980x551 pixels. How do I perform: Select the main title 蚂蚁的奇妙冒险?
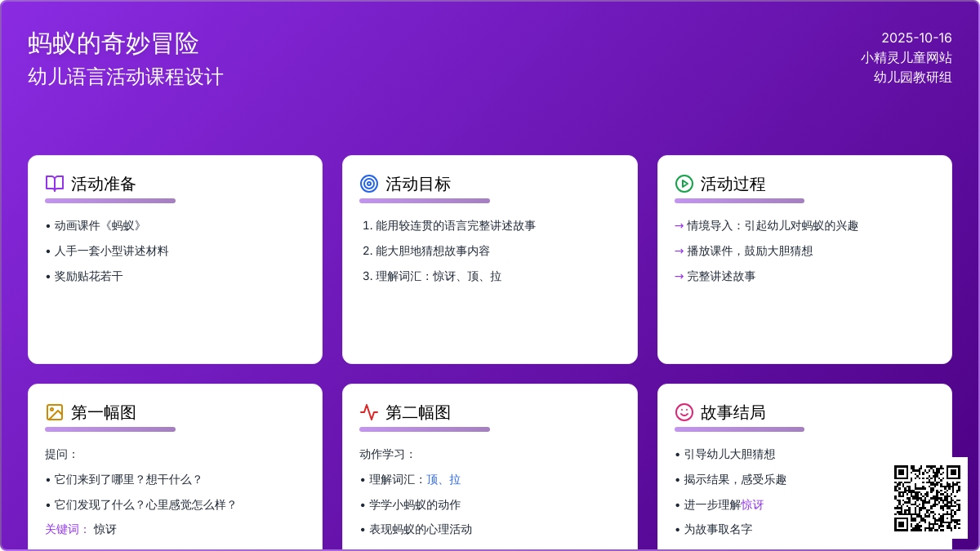[x=114, y=43]
